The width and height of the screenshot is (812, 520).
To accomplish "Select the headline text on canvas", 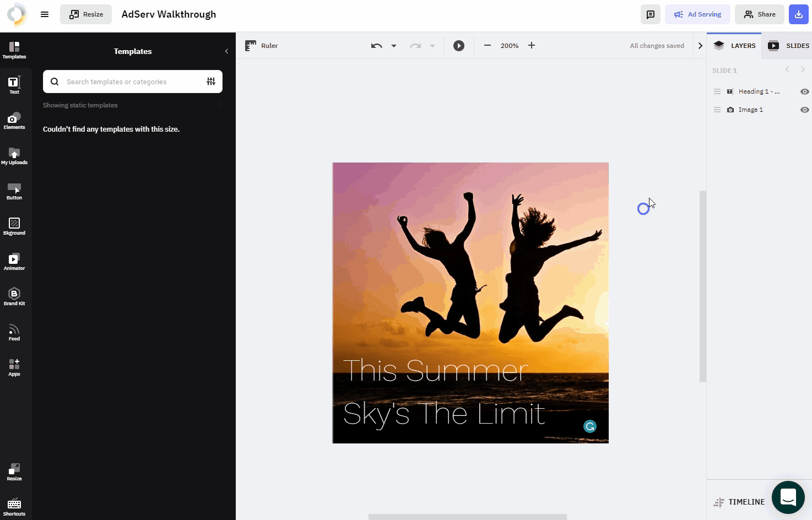I will 444,392.
